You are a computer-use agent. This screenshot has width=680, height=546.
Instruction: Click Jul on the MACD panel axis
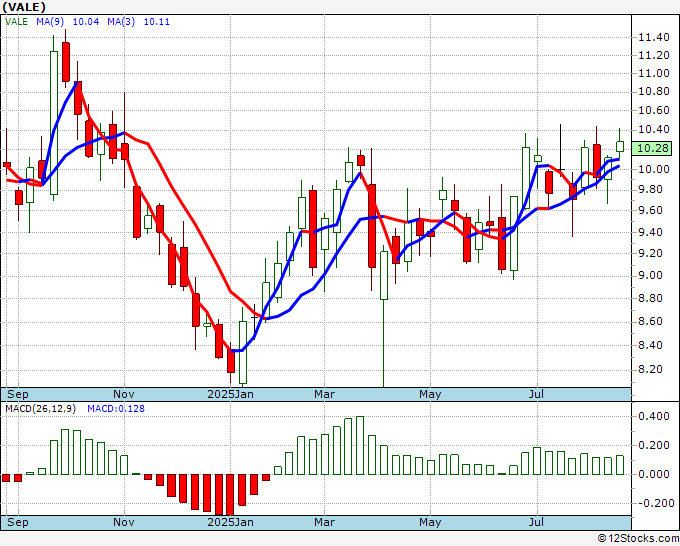pos(536,522)
